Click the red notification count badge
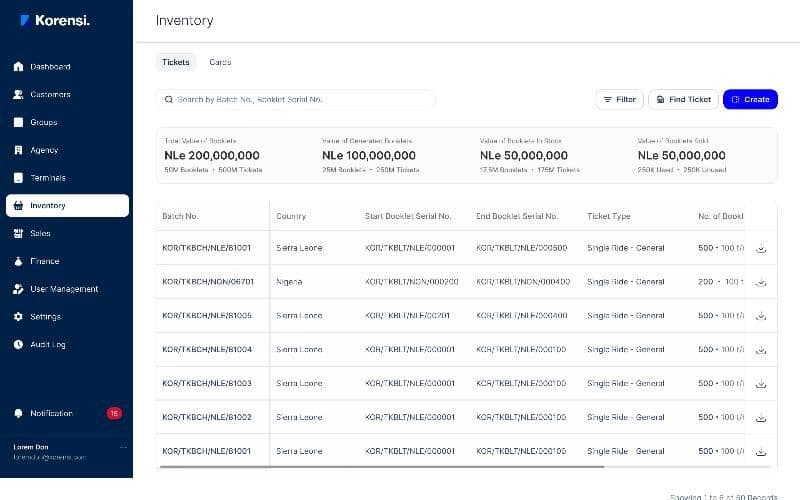 pyautogui.click(x=114, y=413)
